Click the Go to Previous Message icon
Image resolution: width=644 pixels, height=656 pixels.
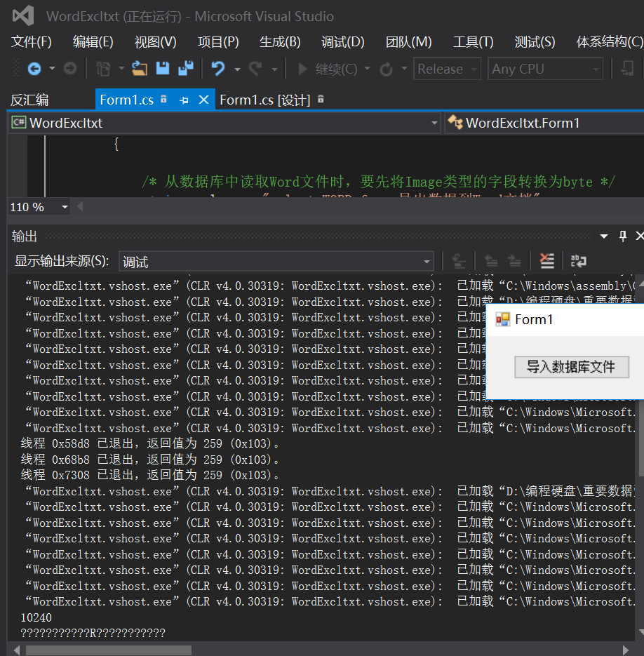491,261
